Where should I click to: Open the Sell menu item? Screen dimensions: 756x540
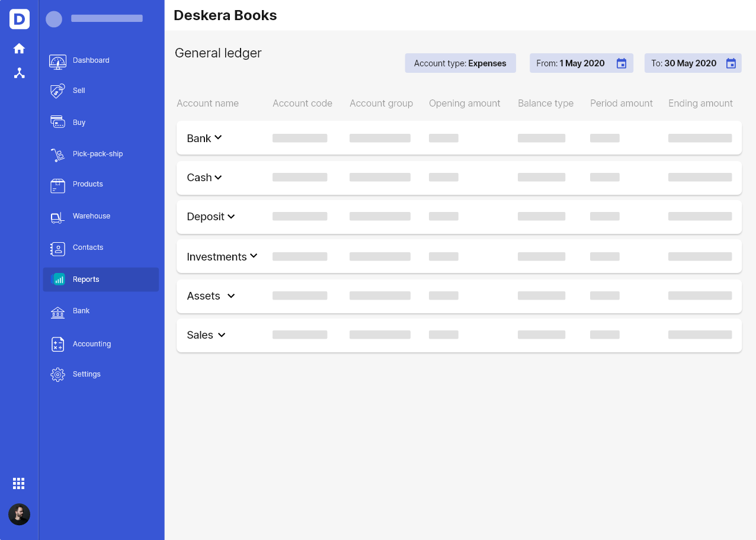click(x=79, y=91)
